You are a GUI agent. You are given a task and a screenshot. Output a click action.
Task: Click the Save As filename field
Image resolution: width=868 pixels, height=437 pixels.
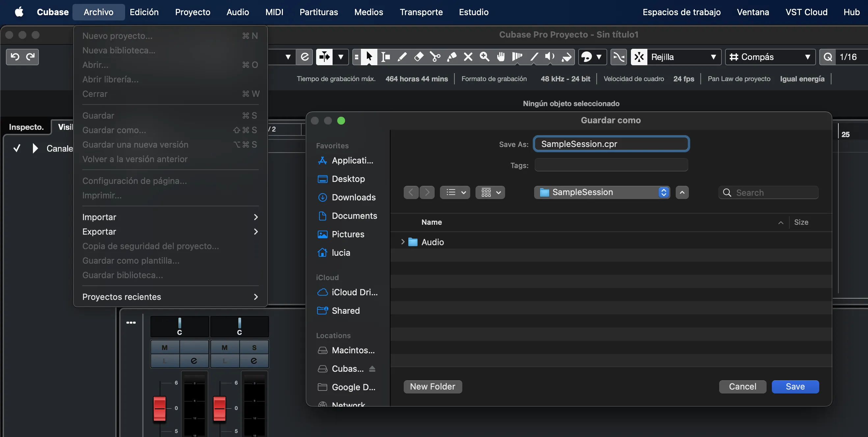coord(611,144)
